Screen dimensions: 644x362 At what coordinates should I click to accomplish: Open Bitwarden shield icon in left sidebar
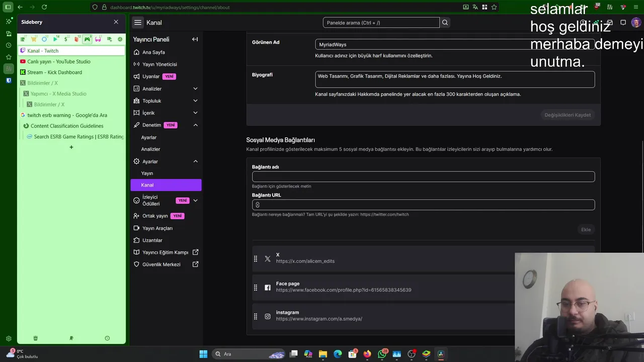[9, 80]
